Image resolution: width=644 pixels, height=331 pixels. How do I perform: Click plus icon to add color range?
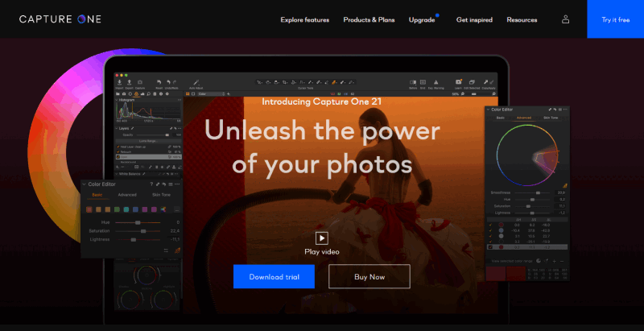555,261
